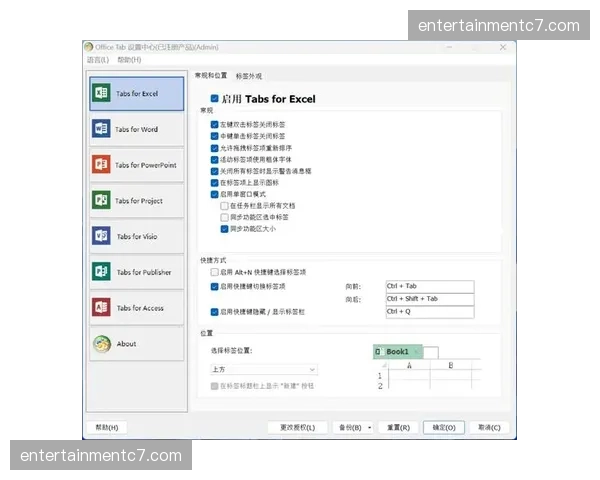This screenshot has height=480, width=600.
Task: Click column A header in preview
Action: pos(409,366)
